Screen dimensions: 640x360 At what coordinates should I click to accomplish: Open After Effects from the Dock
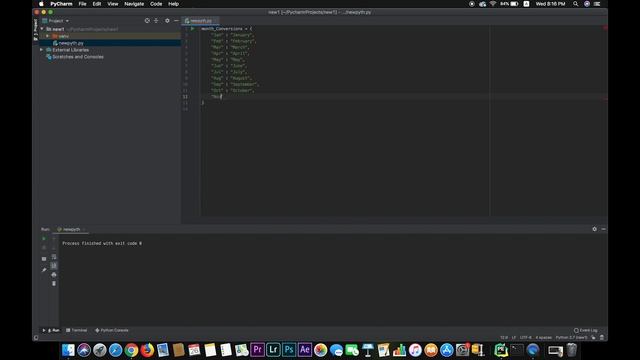tap(304, 350)
